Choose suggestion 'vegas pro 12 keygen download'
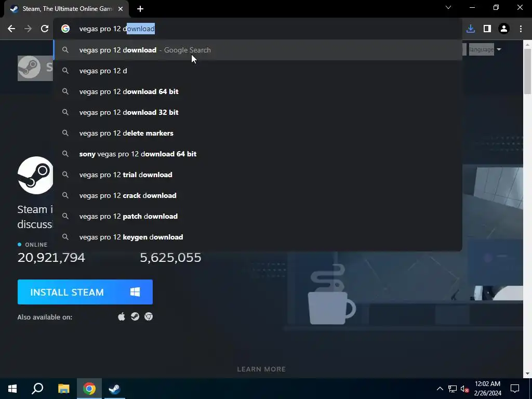 pos(258,237)
